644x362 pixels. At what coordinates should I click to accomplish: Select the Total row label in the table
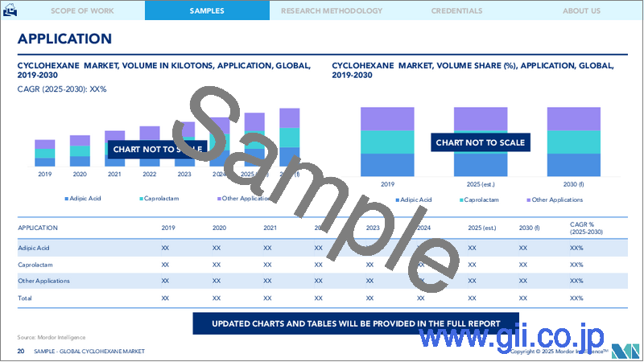click(x=26, y=298)
